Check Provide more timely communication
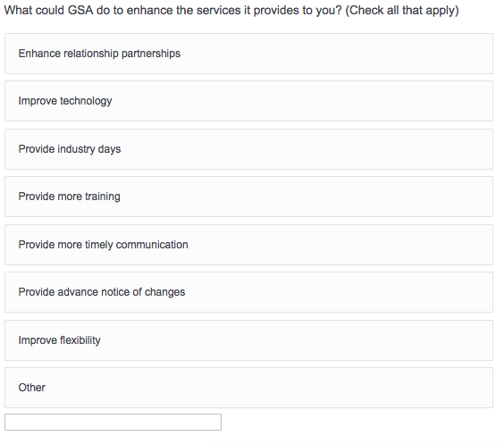The image size is (504, 444). [248, 245]
